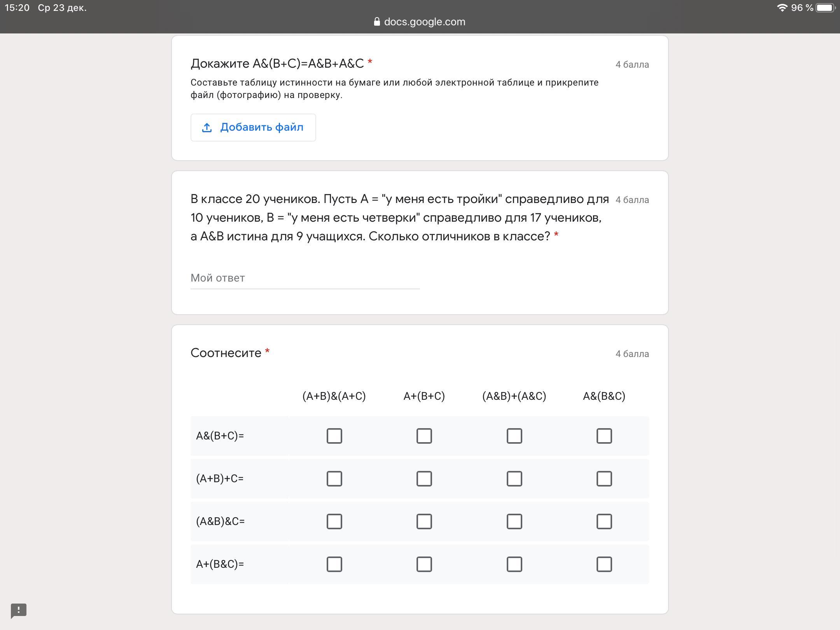Tap the Wi-Fi status icon
This screenshot has height=630, width=840.
[782, 8]
